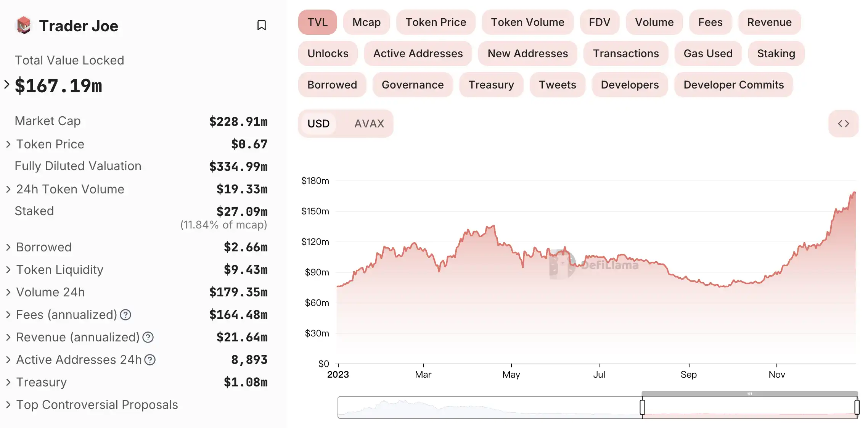The width and height of the screenshot is (868, 428).
Task: Click the bookmark icon beside Trader Joe
Action: coord(261,25)
